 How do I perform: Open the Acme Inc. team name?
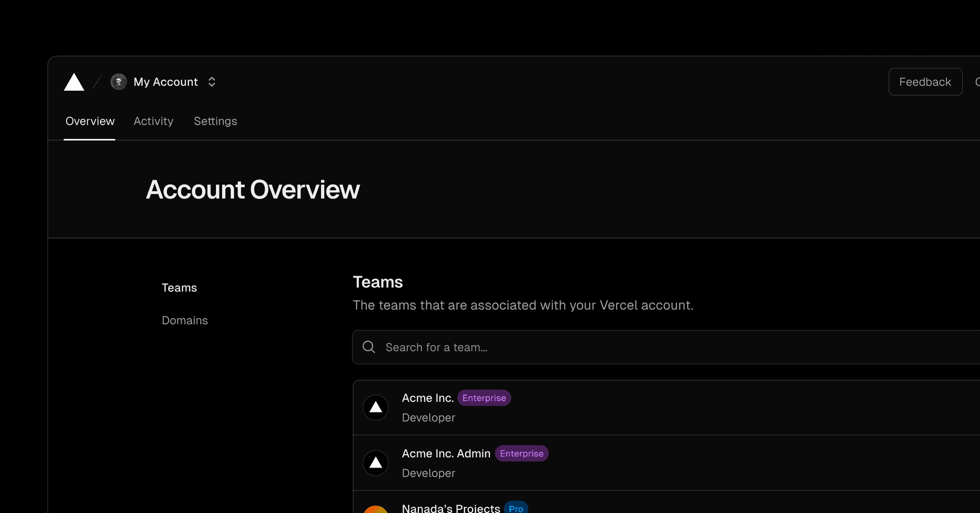coord(428,398)
